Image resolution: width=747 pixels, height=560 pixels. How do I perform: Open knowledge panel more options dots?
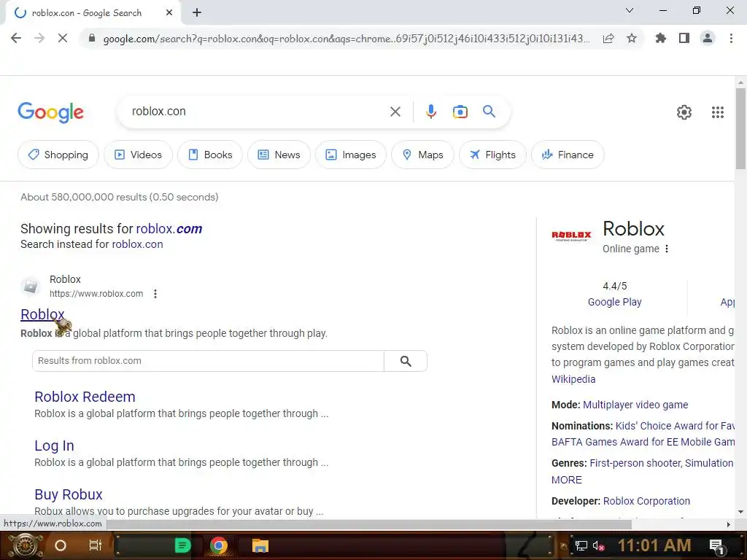click(x=667, y=249)
